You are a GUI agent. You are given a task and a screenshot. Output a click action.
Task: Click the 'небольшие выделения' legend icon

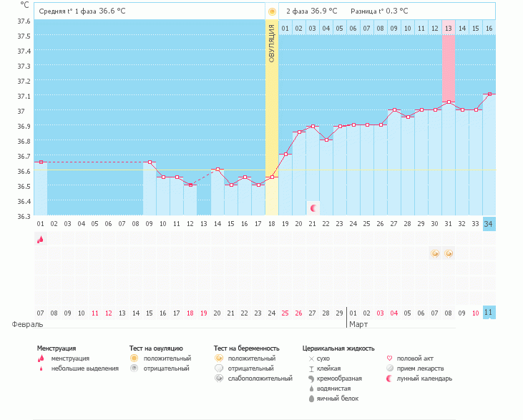click(40, 368)
